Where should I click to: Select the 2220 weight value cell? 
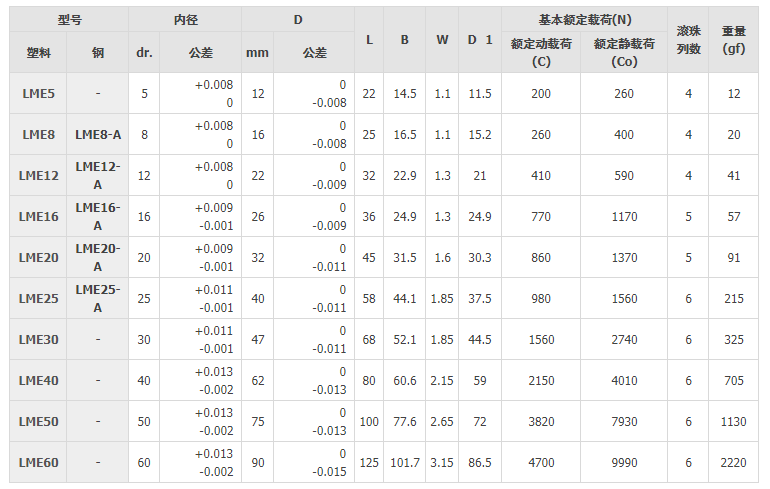[x=734, y=463]
